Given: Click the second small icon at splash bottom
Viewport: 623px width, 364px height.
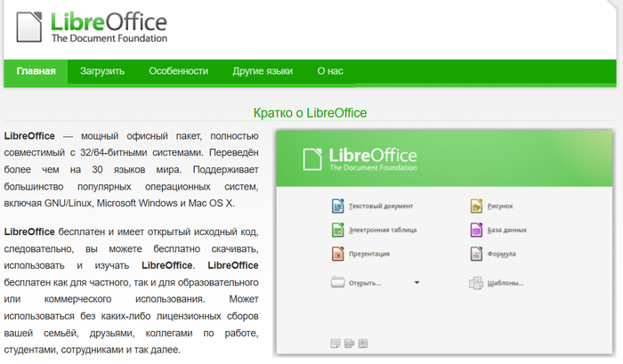Looking at the screenshot, I should pyautogui.click(x=349, y=344).
